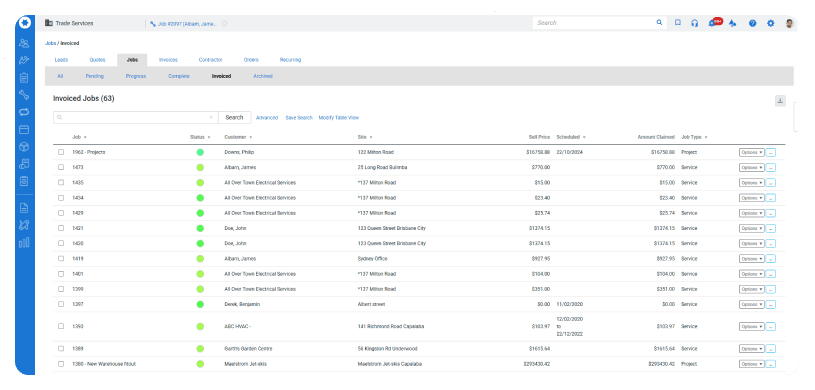
Task: Click the ellipsis button for job 1399
Action: tap(771, 289)
